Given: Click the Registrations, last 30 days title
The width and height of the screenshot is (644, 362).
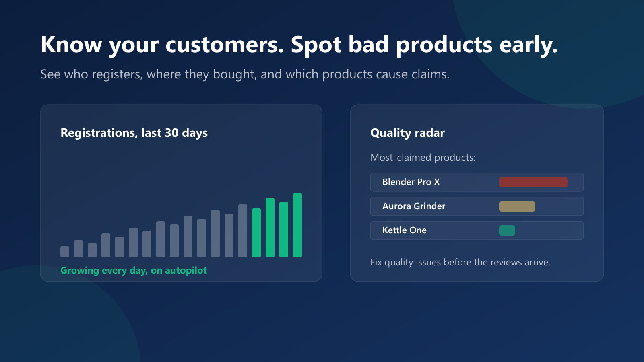Looking at the screenshot, I should pyautogui.click(x=134, y=133).
